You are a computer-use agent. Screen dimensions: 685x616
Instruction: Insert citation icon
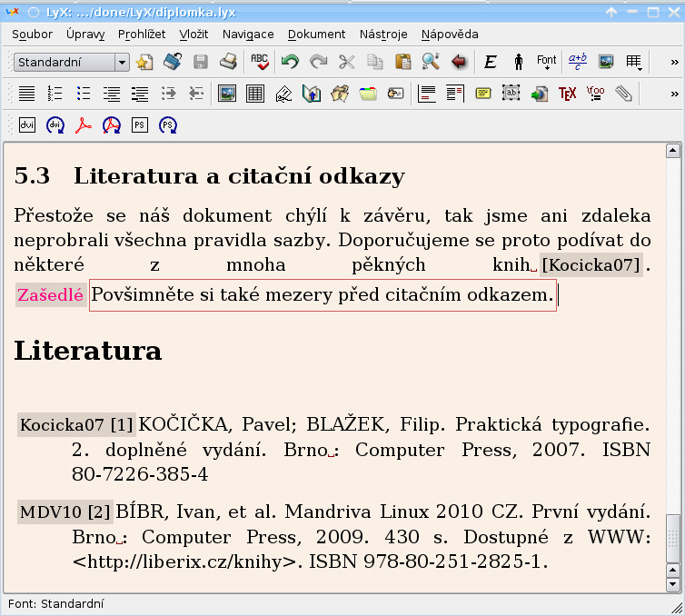pyautogui.click(x=340, y=94)
